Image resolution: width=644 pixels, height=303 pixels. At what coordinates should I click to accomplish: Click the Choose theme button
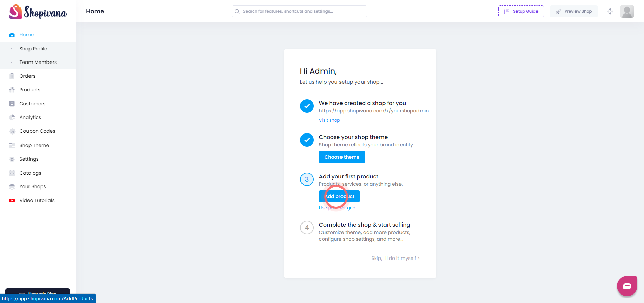click(342, 157)
